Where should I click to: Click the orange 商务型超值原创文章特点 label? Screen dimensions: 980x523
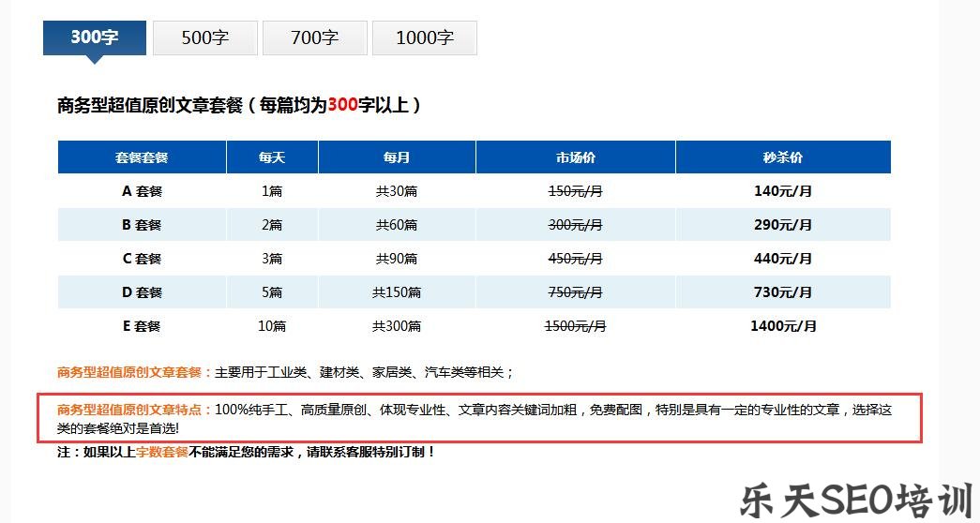[135, 410]
